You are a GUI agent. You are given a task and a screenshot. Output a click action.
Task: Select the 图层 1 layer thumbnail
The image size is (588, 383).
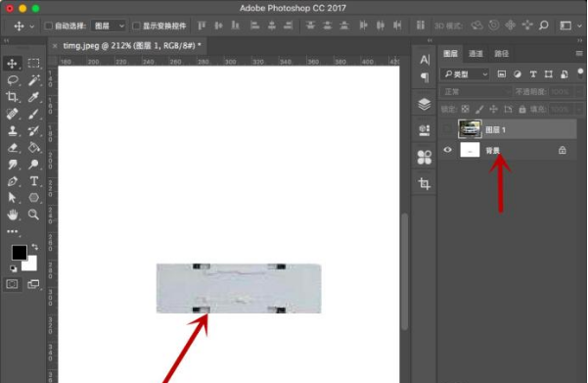point(470,129)
